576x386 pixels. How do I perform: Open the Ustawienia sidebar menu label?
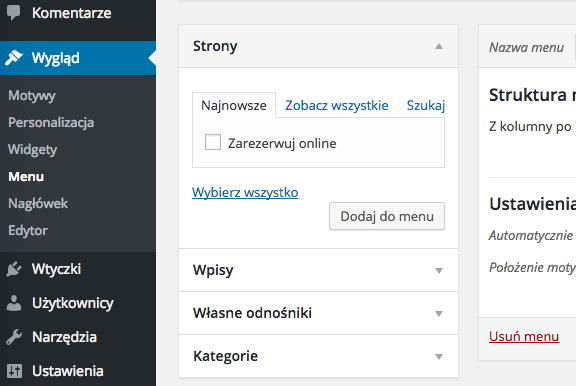[x=68, y=371]
